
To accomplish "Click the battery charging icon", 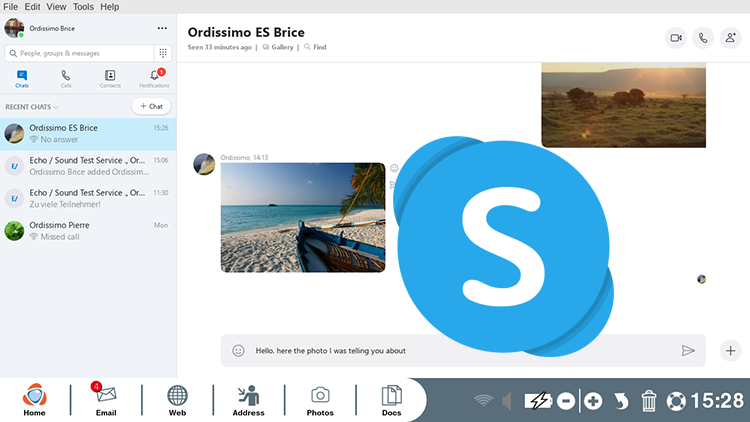I will click(538, 401).
